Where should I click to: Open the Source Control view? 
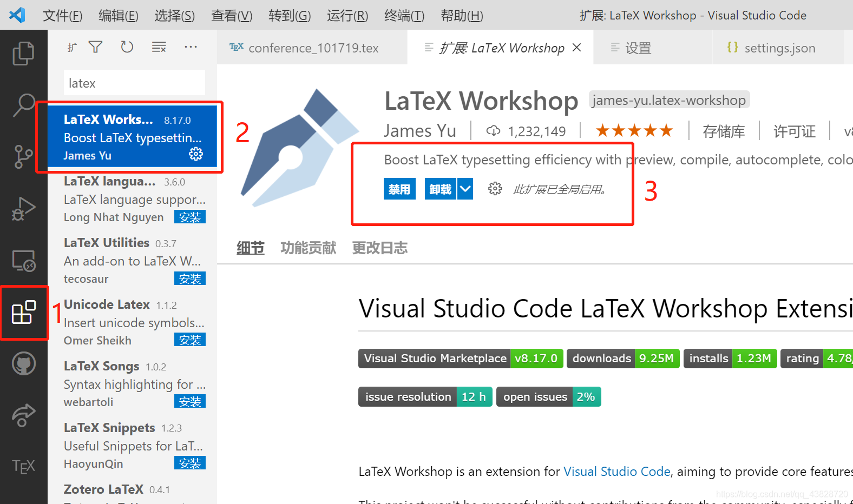[x=23, y=157]
